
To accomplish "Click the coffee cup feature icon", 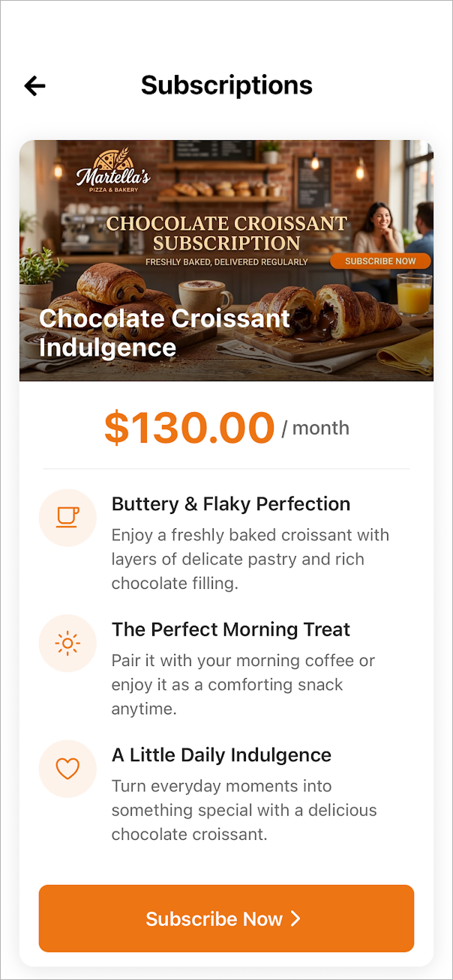I will coord(67,518).
